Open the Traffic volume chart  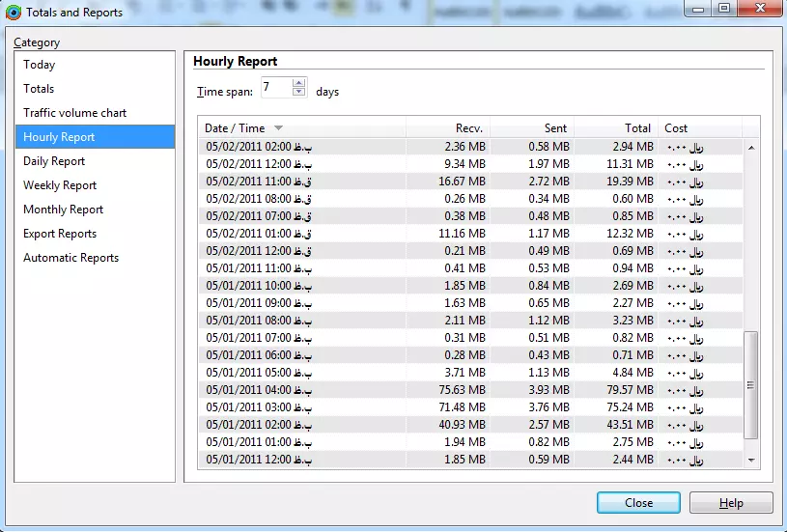coord(75,113)
